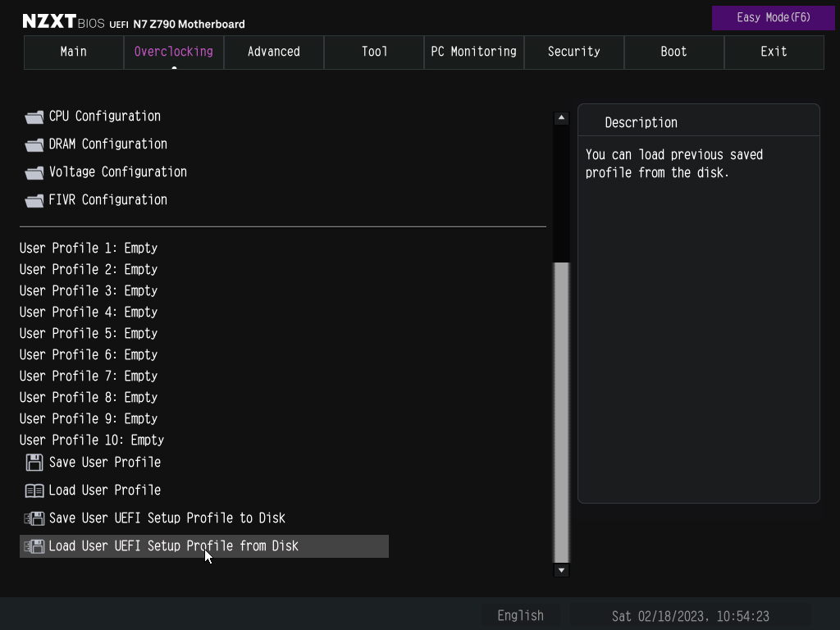Open the Boot tab

(674, 52)
